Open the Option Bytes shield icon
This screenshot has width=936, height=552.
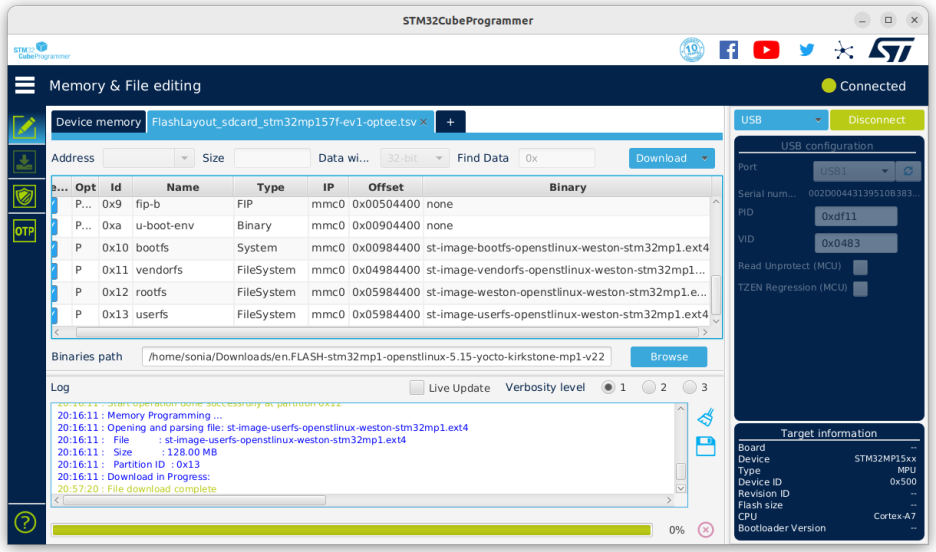point(24,196)
